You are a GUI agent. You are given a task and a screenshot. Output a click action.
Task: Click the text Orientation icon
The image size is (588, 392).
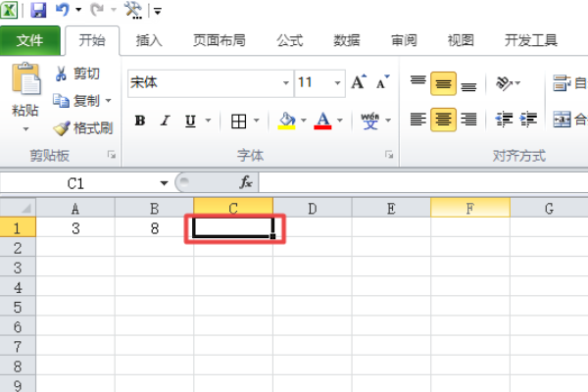point(504,83)
